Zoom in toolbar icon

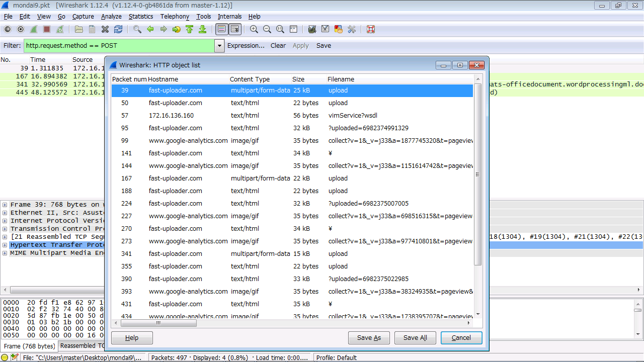254,29
